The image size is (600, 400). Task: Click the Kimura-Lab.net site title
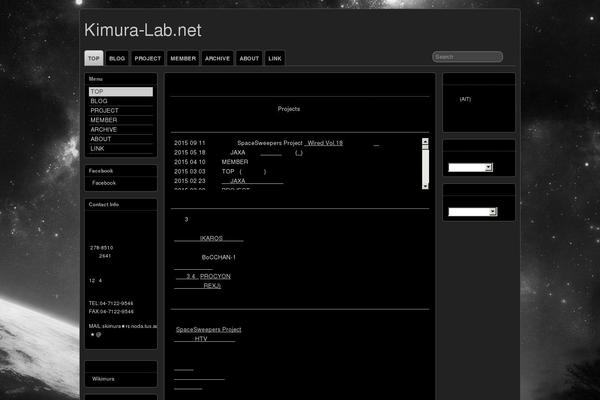[143, 30]
